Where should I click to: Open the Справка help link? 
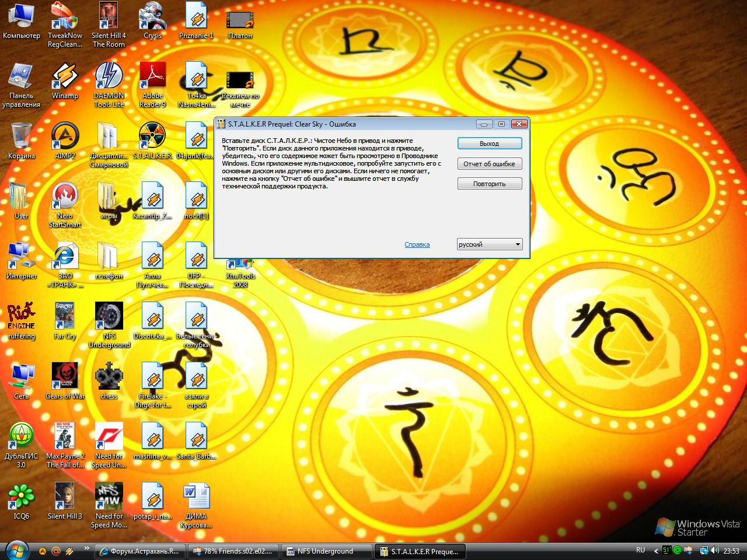(417, 244)
